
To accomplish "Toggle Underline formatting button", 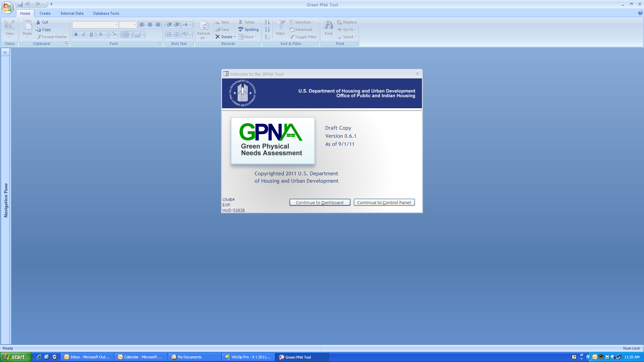I will coord(91,35).
